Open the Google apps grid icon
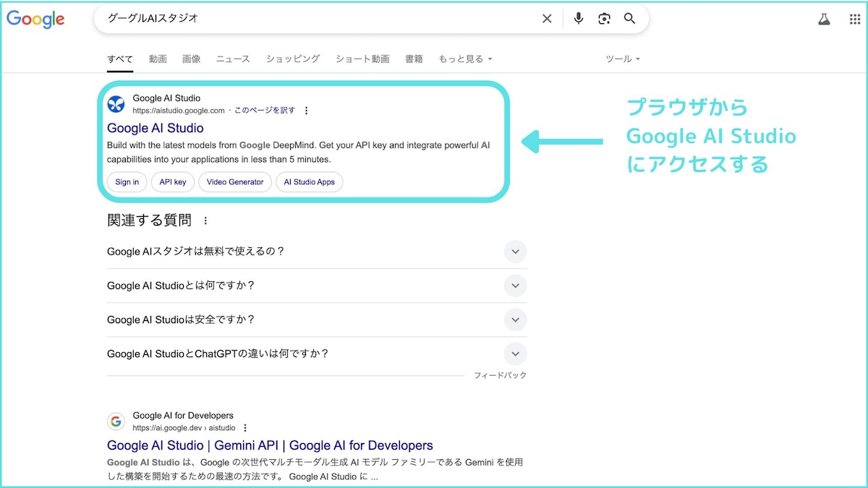868x488 pixels. click(854, 20)
